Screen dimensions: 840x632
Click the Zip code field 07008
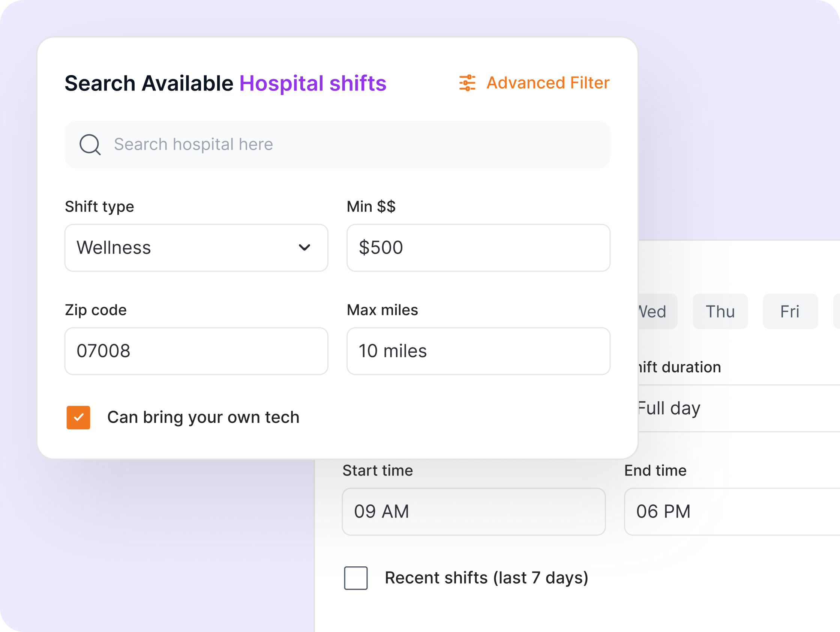pyautogui.click(x=196, y=351)
